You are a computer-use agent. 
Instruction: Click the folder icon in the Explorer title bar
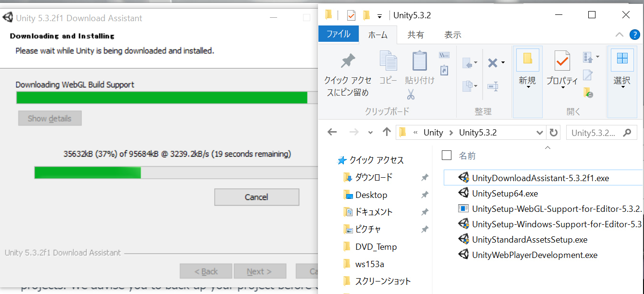(328, 15)
